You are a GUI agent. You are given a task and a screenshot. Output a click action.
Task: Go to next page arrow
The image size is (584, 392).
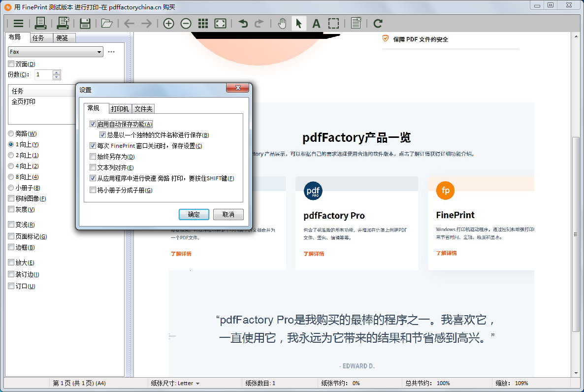click(x=146, y=24)
